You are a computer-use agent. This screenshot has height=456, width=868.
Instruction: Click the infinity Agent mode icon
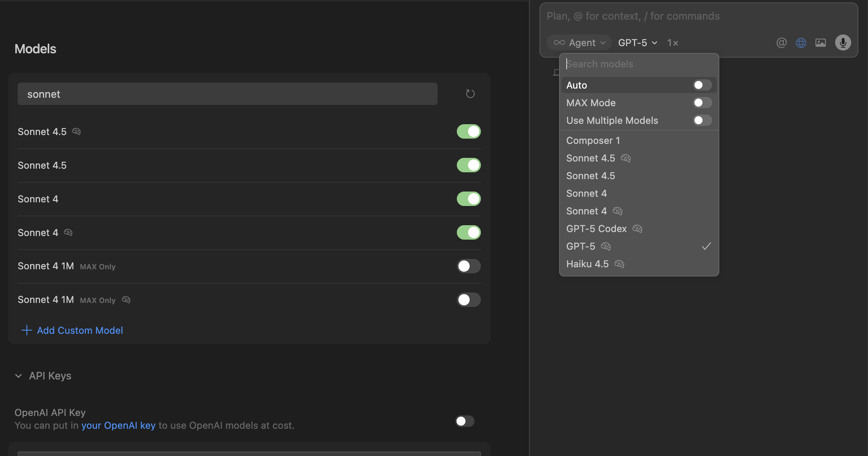559,42
